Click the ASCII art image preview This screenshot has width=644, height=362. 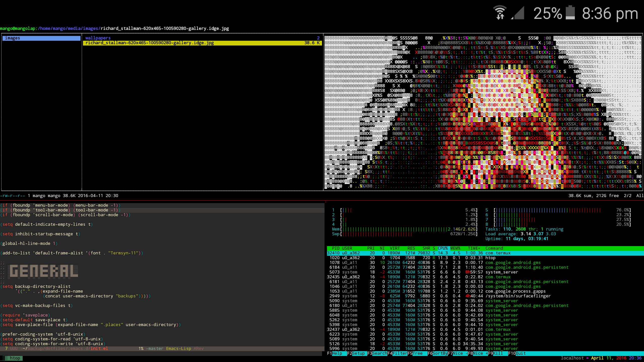coord(483,112)
